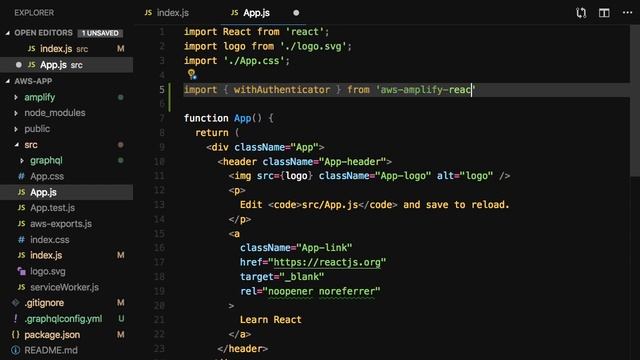Click the https://reactjs.org link in the code

coord(327,262)
